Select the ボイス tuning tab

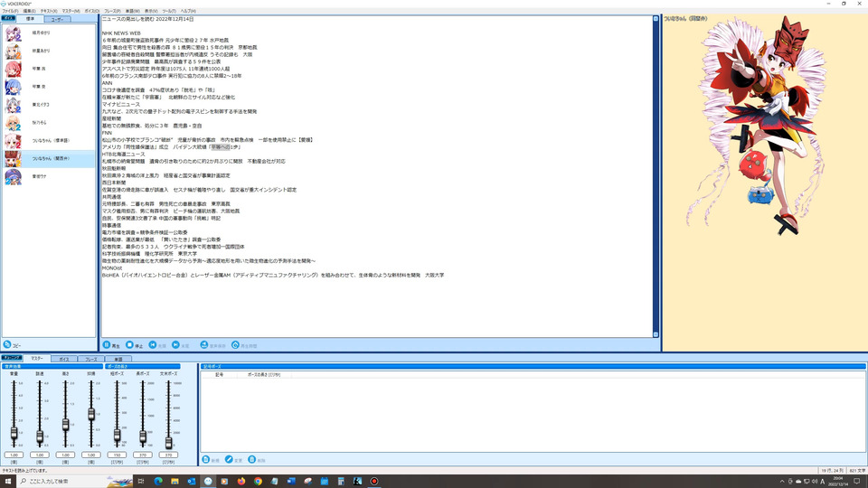click(x=63, y=359)
